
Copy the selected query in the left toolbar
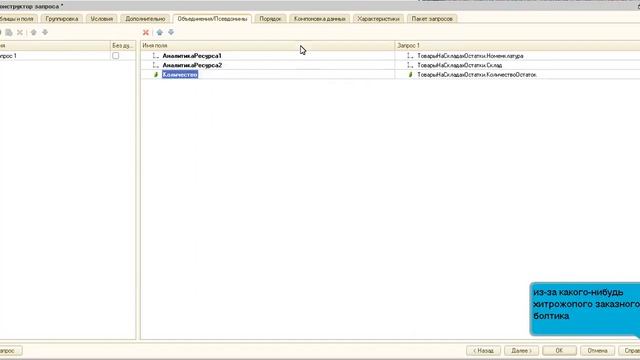(9, 32)
